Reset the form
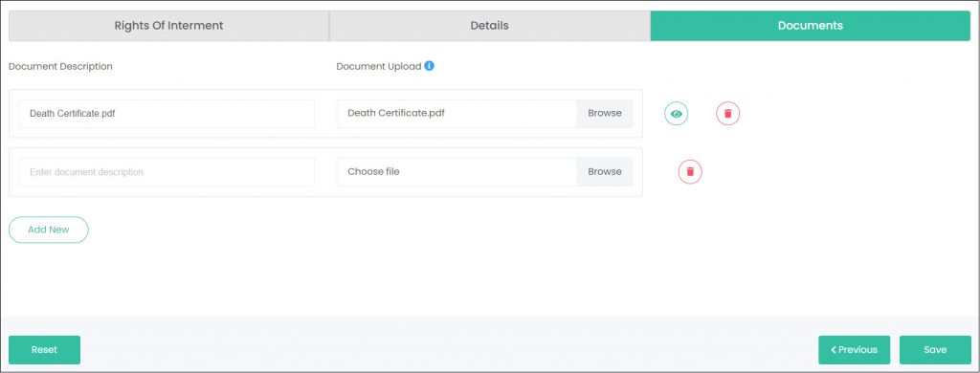This screenshot has height=373, width=980. pos(44,350)
